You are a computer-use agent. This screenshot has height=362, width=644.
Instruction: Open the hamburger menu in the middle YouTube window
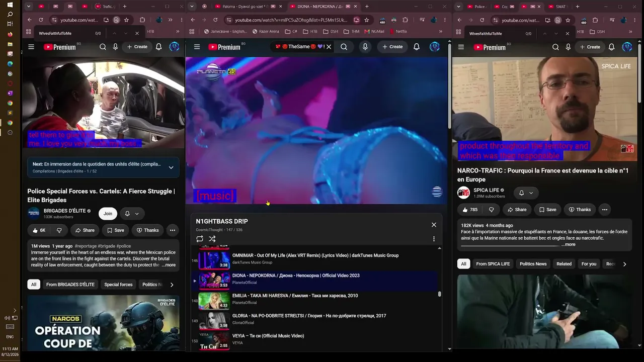coord(197,47)
